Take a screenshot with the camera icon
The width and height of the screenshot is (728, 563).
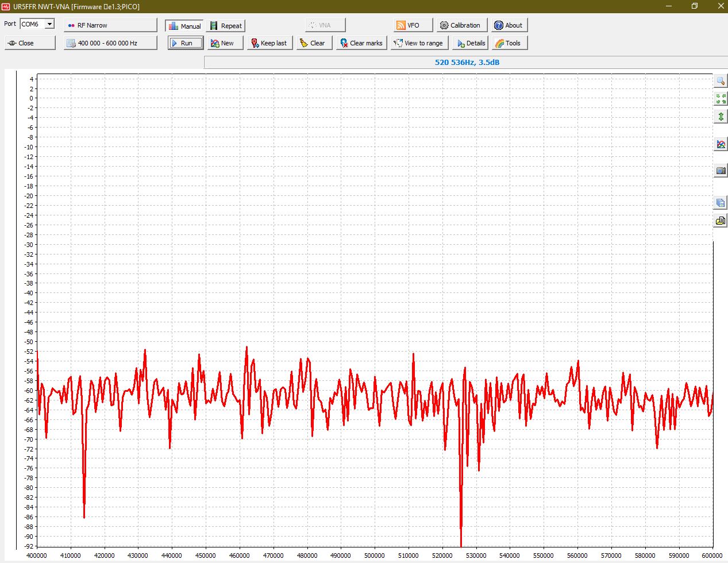[721, 171]
